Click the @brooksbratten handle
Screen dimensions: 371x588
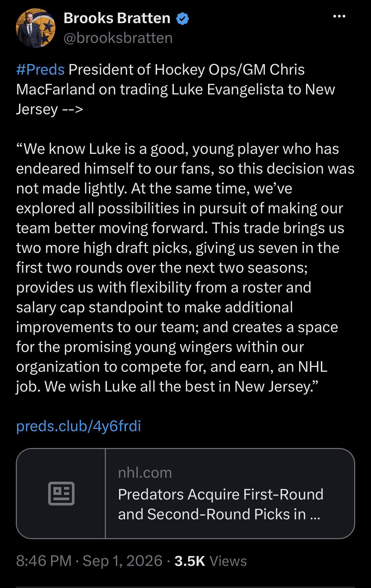click(118, 38)
